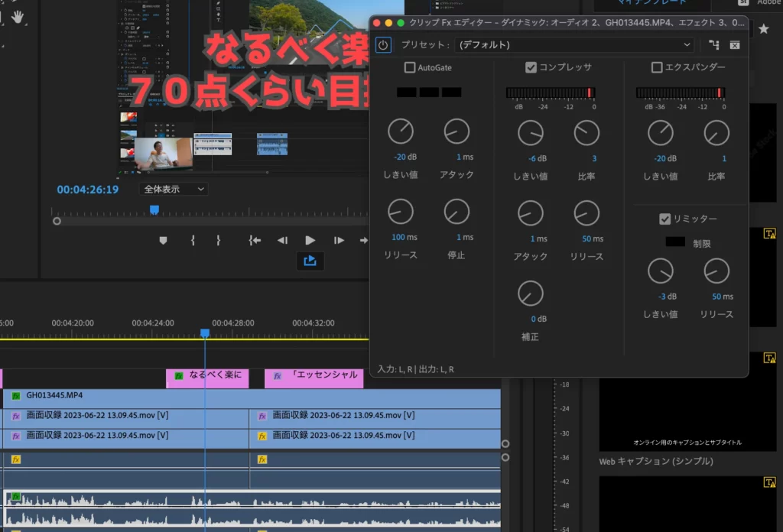Screen dimensions: 783x532
Task: Toggle the effect power bypass button
Action: click(x=383, y=45)
